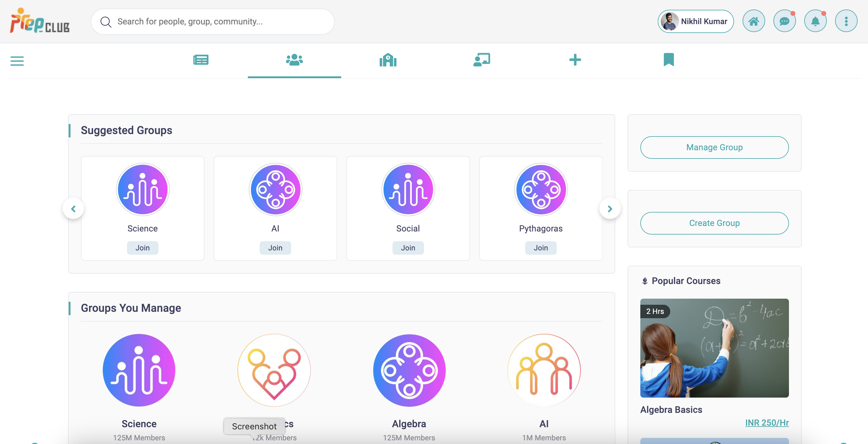The width and height of the screenshot is (868, 444).
Task: Show next suggested groups
Action: click(x=609, y=209)
